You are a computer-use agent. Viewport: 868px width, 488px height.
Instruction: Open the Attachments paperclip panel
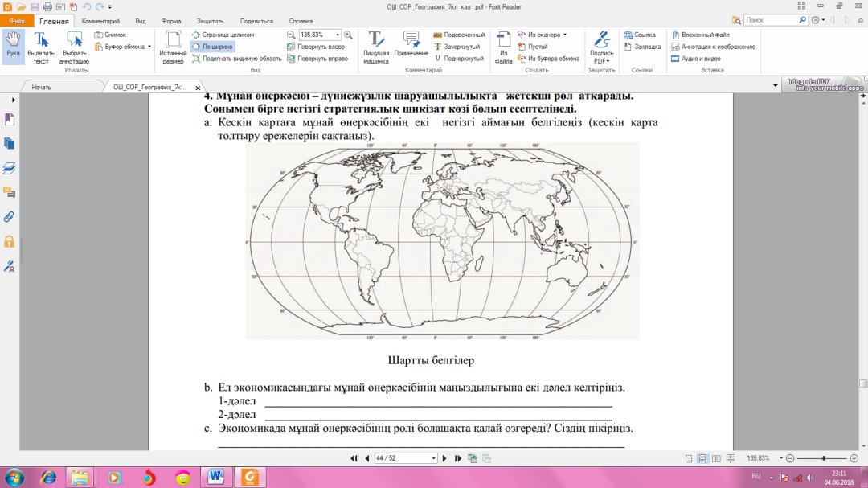pyautogui.click(x=10, y=216)
